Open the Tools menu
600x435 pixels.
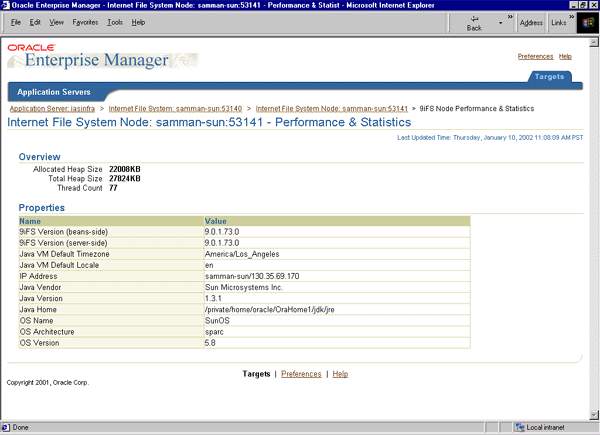pos(115,23)
